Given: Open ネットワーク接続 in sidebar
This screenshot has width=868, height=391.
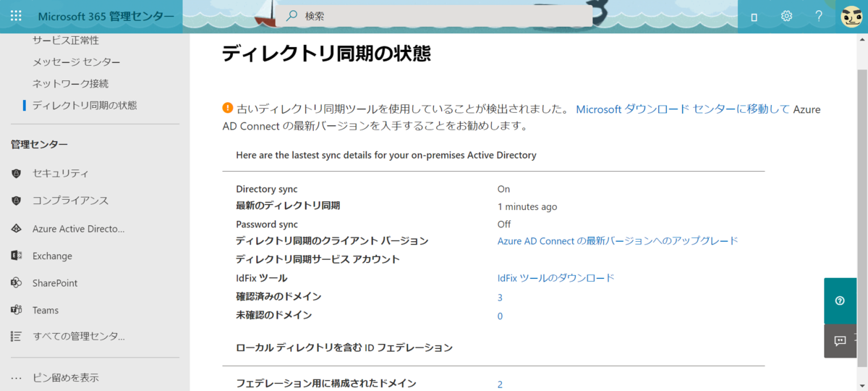Looking at the screenshot, I should [x=71, y=84].
